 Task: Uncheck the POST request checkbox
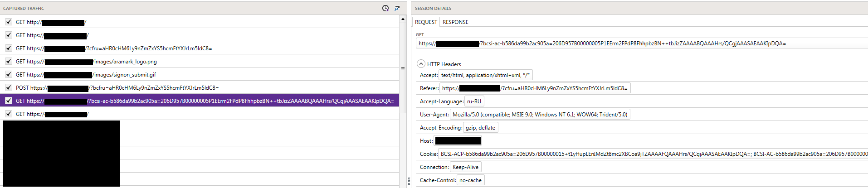9,87
